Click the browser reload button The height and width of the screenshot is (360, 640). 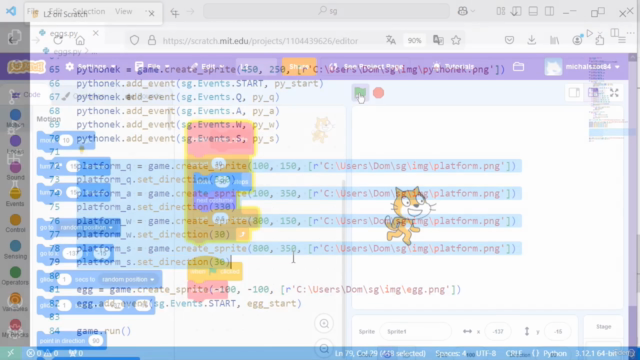[58, 40]
